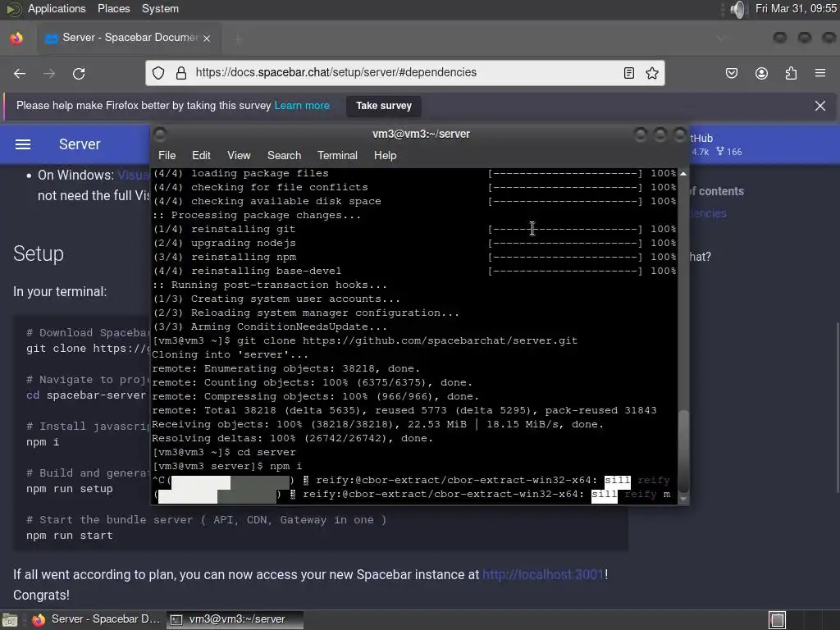Open the list all tabs chevron
840x630 pixels.
(721, 38)
